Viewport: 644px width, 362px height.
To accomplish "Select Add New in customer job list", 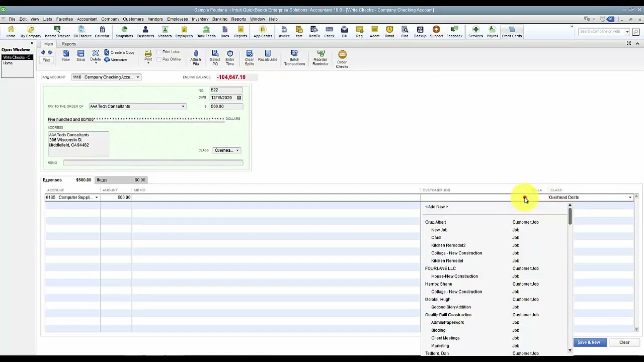I will [436, 207].
